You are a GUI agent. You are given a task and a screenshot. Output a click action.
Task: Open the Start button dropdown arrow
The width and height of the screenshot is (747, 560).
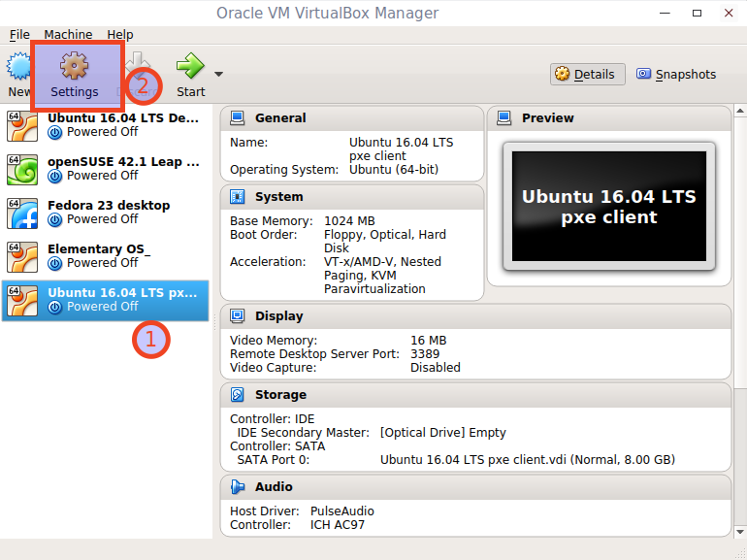[218, 74]
